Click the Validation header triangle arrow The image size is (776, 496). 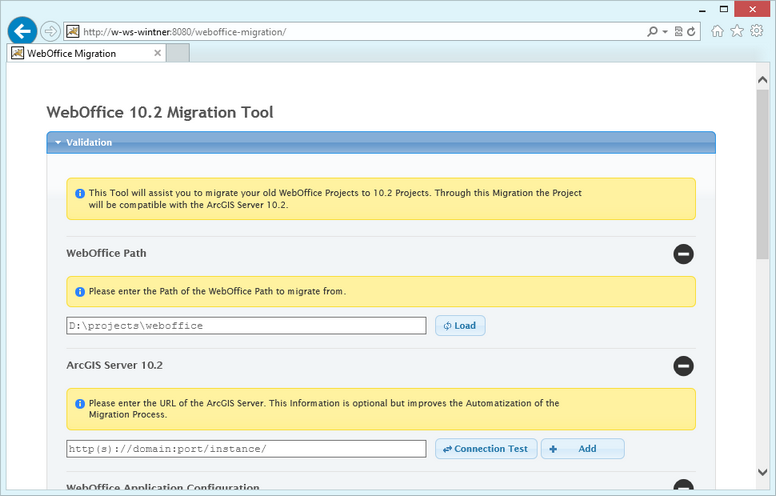point(58,143)
